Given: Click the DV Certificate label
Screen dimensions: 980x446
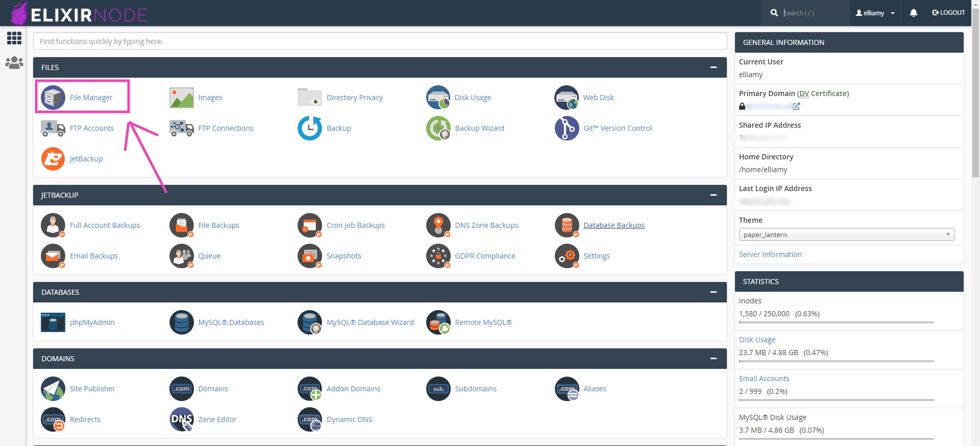Looking at the screenshot, I should [823, 93].
